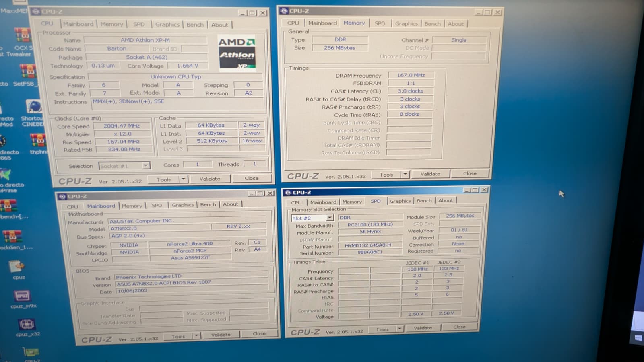644x362 pixels.
Task: Select the Module Manuf. value 'SK Hynix'
Action: (x=370, y=232)
